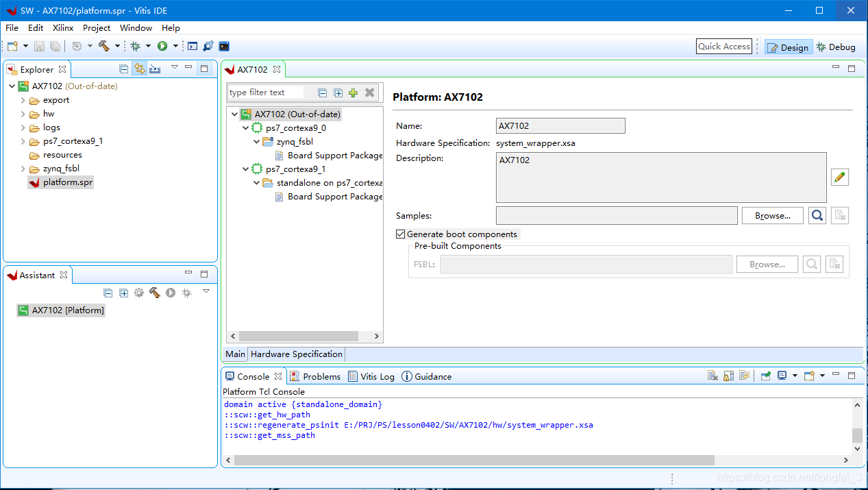Switch to Debug perspective
Image resolution: width=868 pixels, height=490 pixels.
(835, 47)
